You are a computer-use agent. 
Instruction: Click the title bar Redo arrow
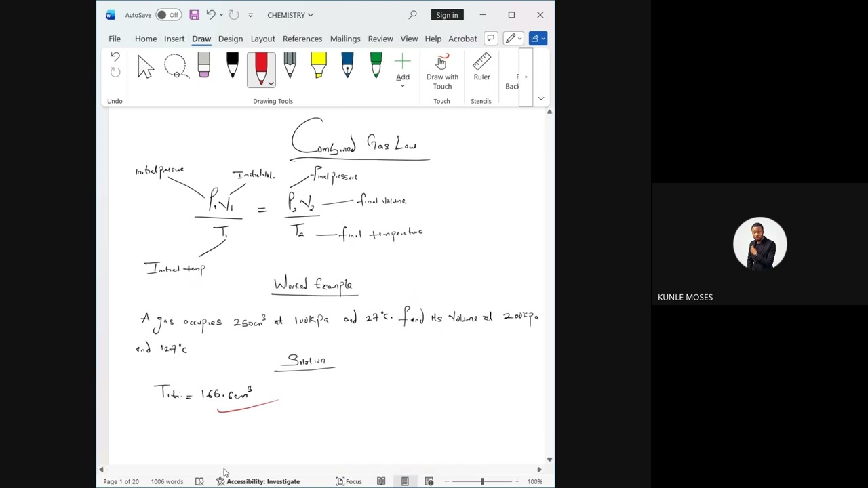pyautogui.click(x=233, y=15)
